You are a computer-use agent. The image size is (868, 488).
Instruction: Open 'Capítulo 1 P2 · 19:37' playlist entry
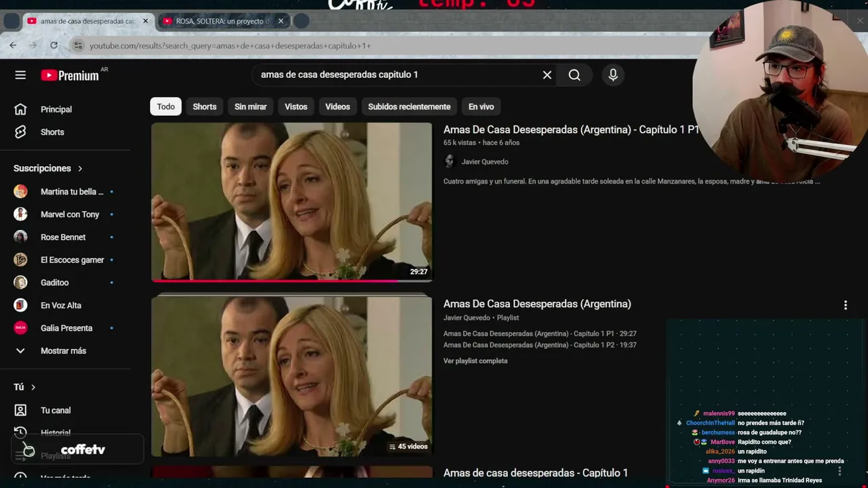coord(540,345)
